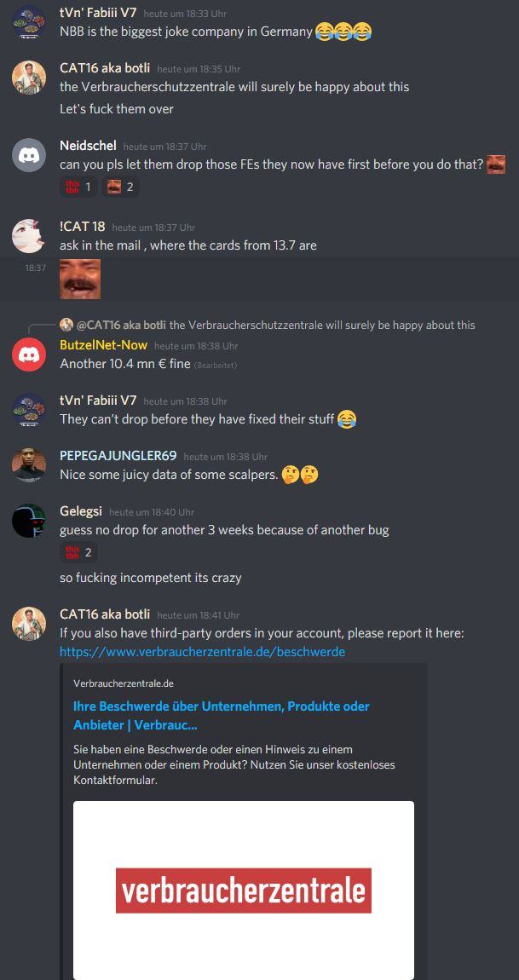Open the 'Ihre Beschwerde über Unternehmen' embed title
Viewport: 519px width, 980px height.
[x=222, y=716]
